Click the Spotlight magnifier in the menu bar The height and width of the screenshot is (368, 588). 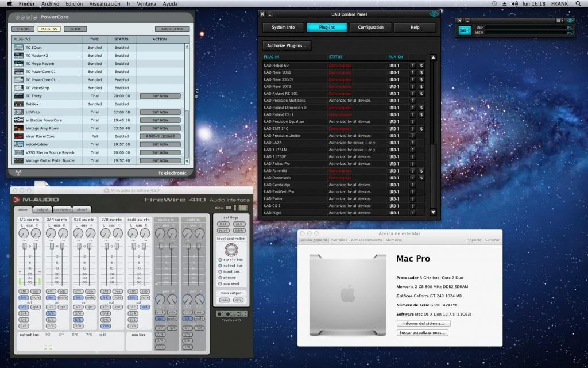pos(579,3)
